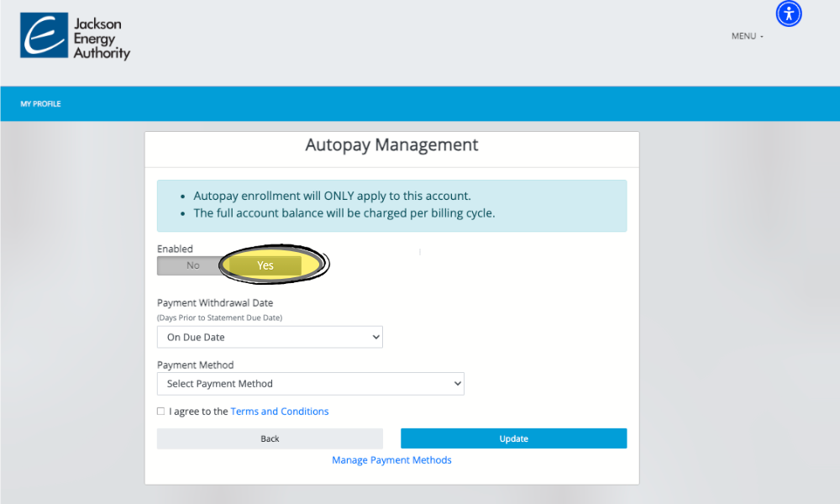The image size is (840, 504).
Task: Follow the Manage Payment Methods link
Action: pos(391,460)
